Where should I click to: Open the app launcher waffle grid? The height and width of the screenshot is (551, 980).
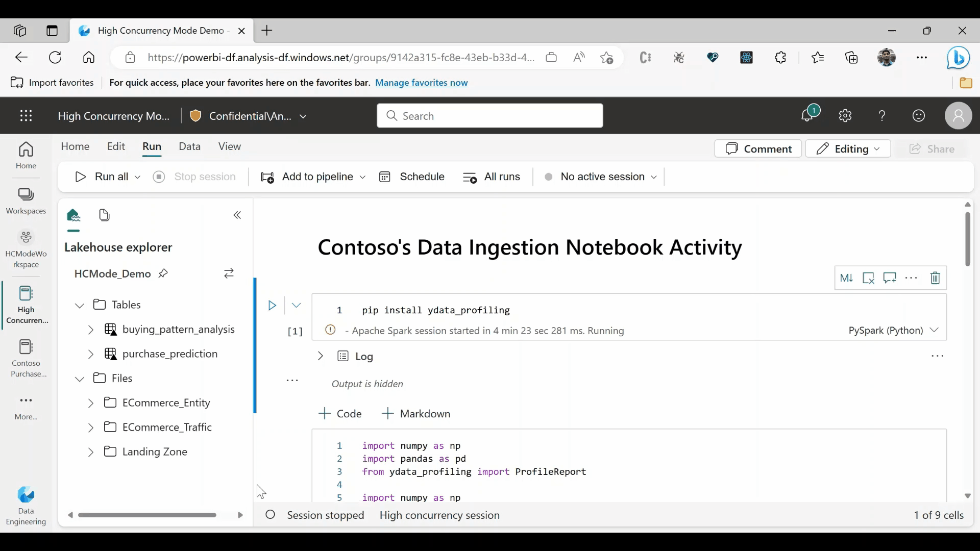(26, 116)
